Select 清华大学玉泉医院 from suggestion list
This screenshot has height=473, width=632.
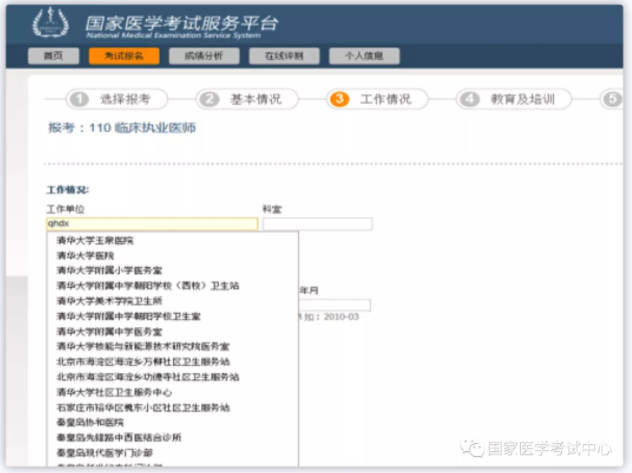coord(95,240)
